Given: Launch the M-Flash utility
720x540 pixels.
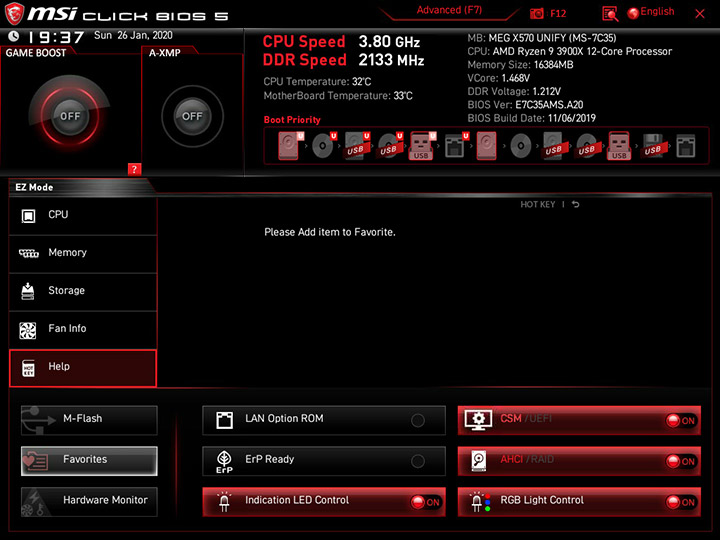Looking at the screenshot, I should (x=89, y=420).
